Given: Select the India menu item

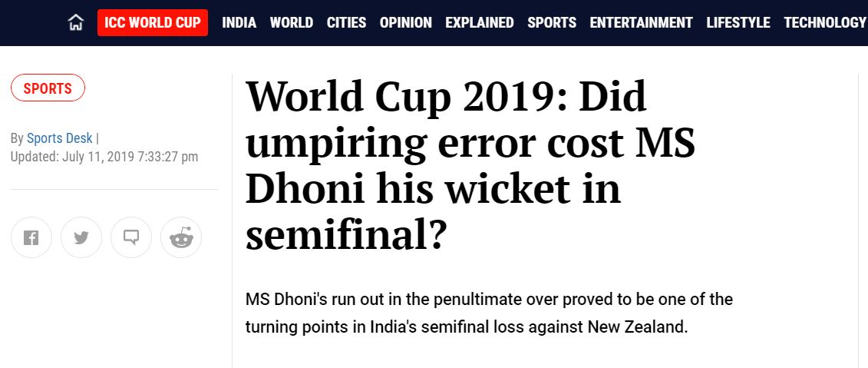Looking at the screenshot, I should coord(239,23).
